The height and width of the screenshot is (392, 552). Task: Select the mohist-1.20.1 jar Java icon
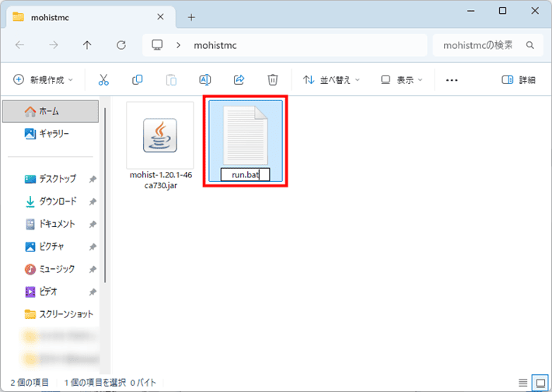(x=160, y=135)
